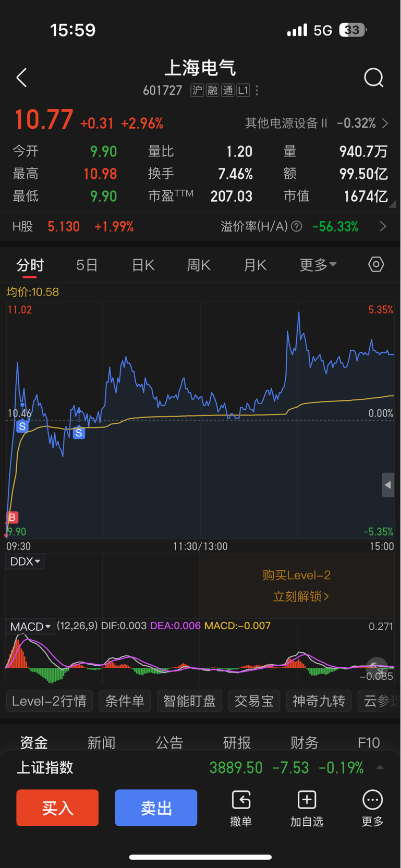The height and width of the screenshot is (868, 401).
Task: Open the 更多 three-dot bubble icon
Action: pos(372,800)
